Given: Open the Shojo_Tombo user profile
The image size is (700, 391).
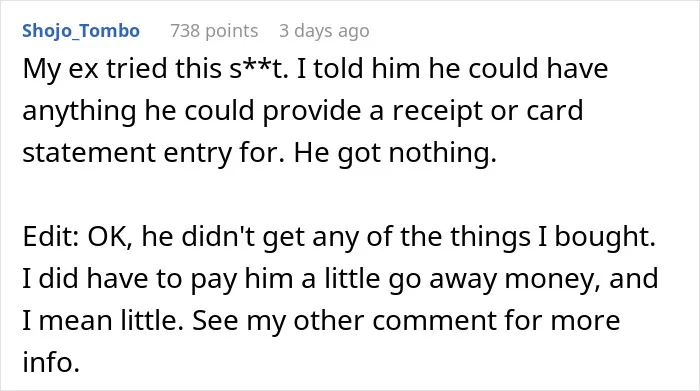Looking at the screenshot, I should [x=81, y=31].
